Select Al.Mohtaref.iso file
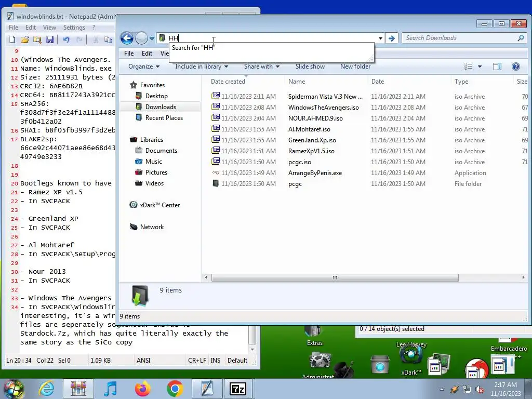 coord(309,129)
